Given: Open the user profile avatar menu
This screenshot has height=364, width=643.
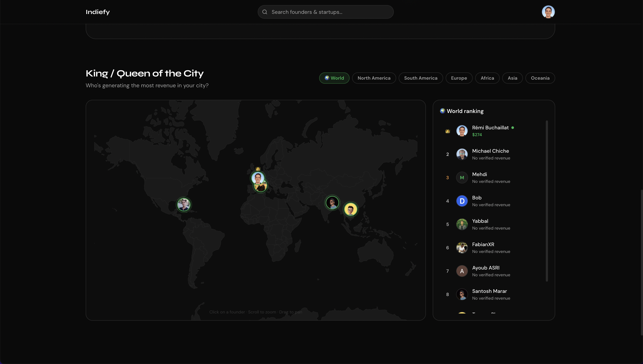Looking at the screenshot, I should click(548, 12).
